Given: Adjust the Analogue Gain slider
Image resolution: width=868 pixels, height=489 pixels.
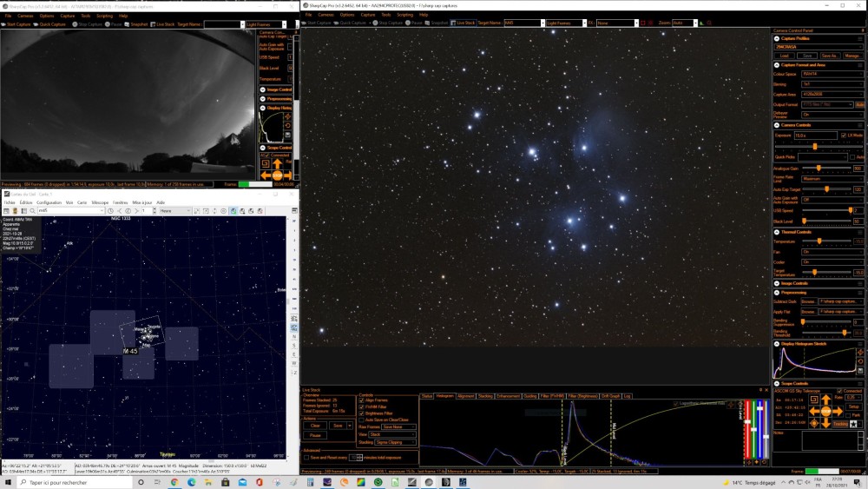Looking at the screenshot, I should coord(819,169).
